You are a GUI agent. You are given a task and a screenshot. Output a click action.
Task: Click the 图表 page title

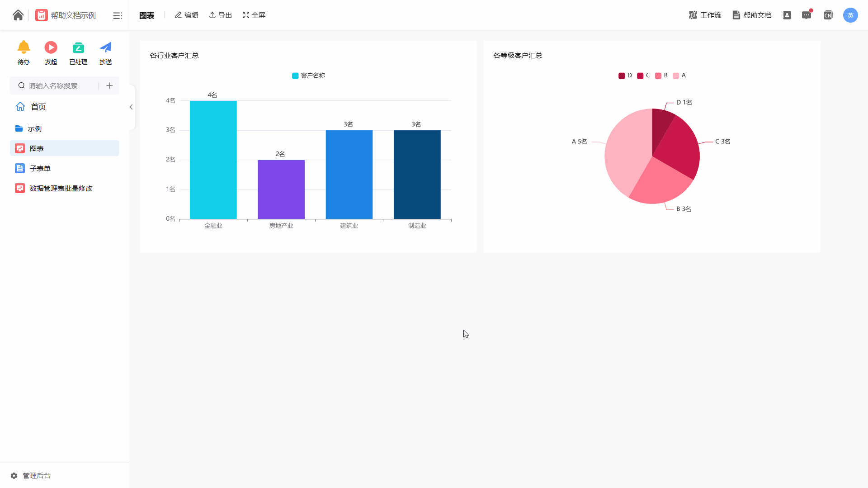coord(147,16)
